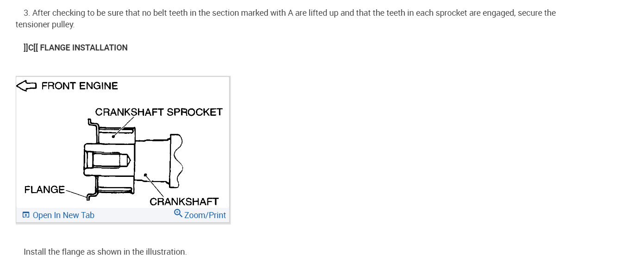The width and height of the screenshot is (644, 263).
Task: Click the sprocket body in the drawing
Action: tap(116, 135)
